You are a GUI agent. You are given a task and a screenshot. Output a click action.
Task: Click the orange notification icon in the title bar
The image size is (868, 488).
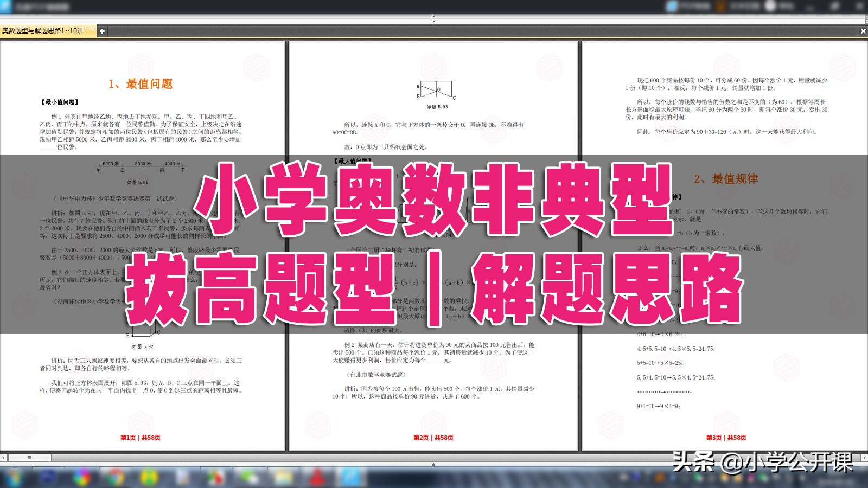tap(722, 8)
